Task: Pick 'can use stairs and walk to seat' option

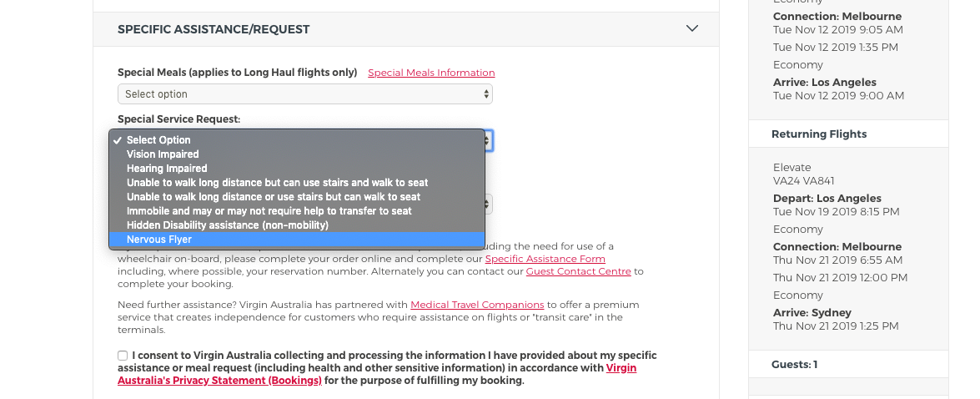Action: pos(277,183)
